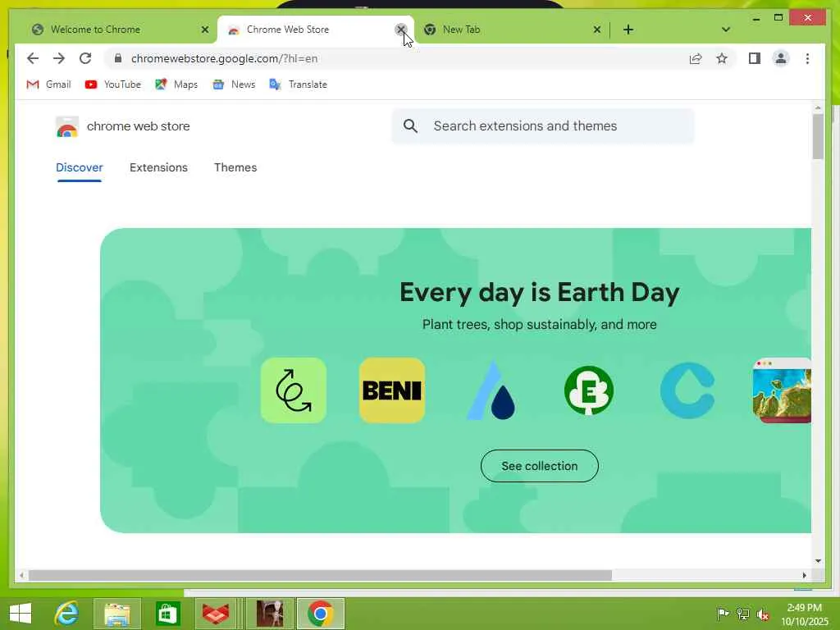The image size is (840, 630).
Task: Open the Gmail bookmark
Action: (x=48, y=84)
